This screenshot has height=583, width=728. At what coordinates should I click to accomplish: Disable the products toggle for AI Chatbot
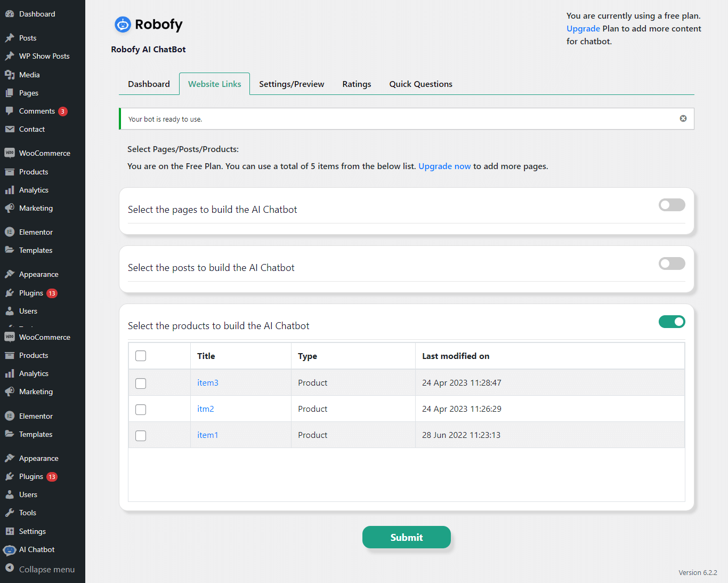pyautogui.click(x=672, y=322)
